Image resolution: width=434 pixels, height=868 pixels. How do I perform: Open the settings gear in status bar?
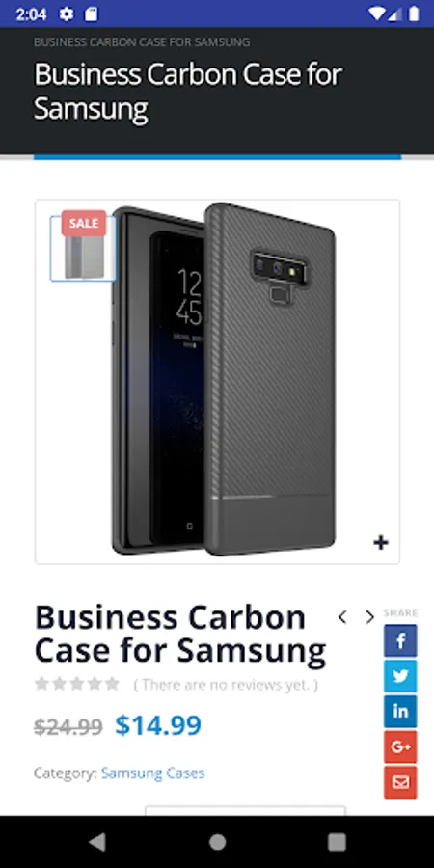point(67,14)
